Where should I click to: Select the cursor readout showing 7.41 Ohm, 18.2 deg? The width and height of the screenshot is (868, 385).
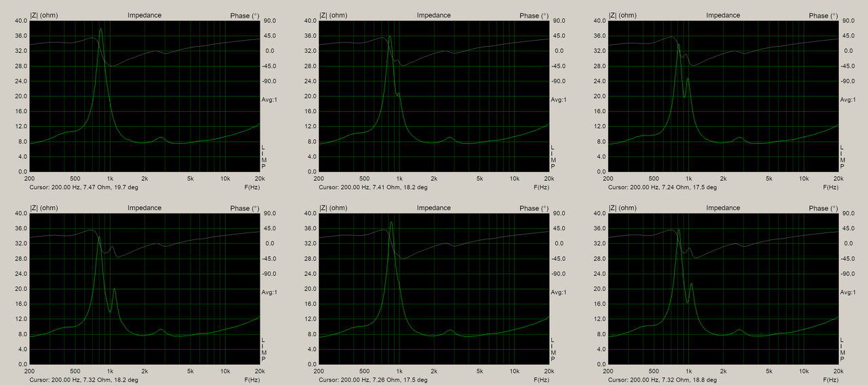click(374, 188)
